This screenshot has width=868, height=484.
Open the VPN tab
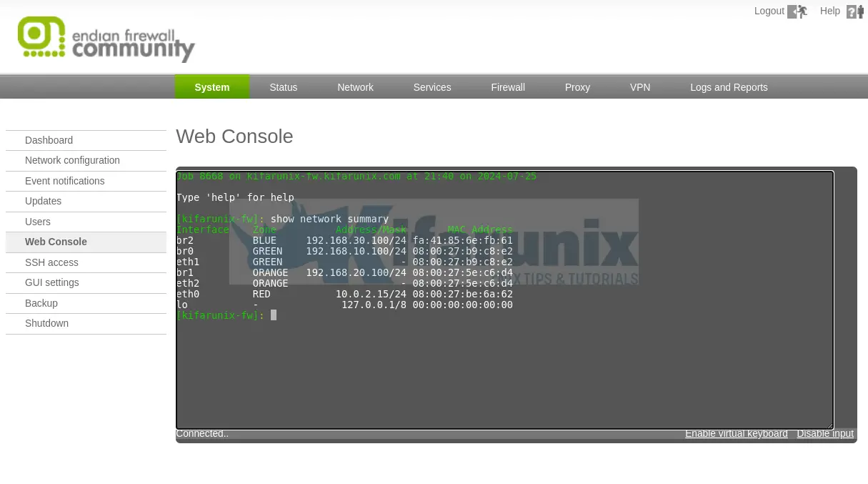pos(640,87)
